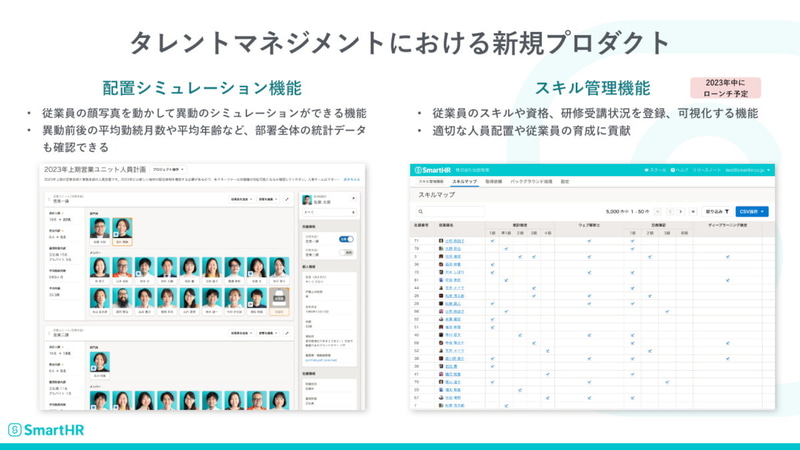Click the blue link ending the project description

coord(352,180)
